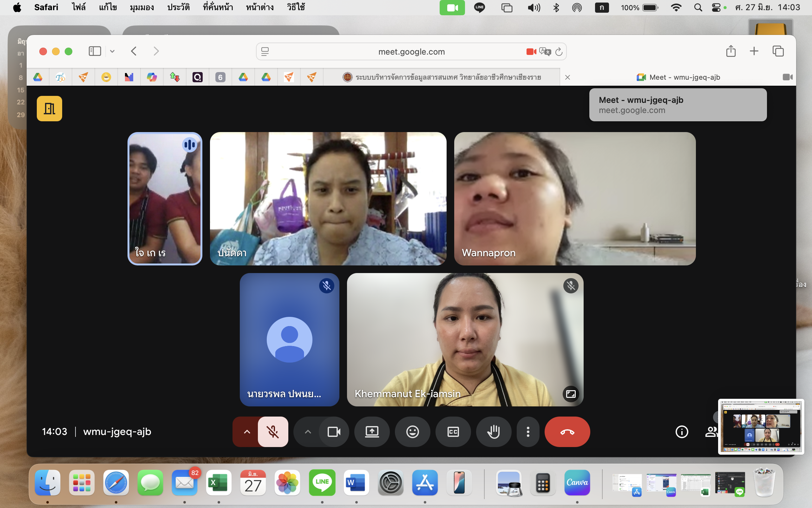This screenshot has height=508, width=812.
Task: Click the yellow door icon top-left of Meet
Action: coord(49,109)
